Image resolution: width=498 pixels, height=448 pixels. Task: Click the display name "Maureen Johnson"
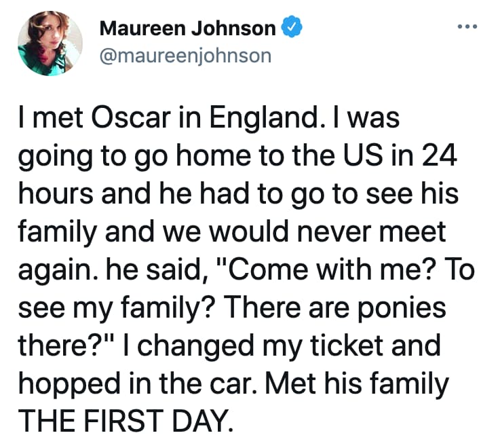point(188,28)
